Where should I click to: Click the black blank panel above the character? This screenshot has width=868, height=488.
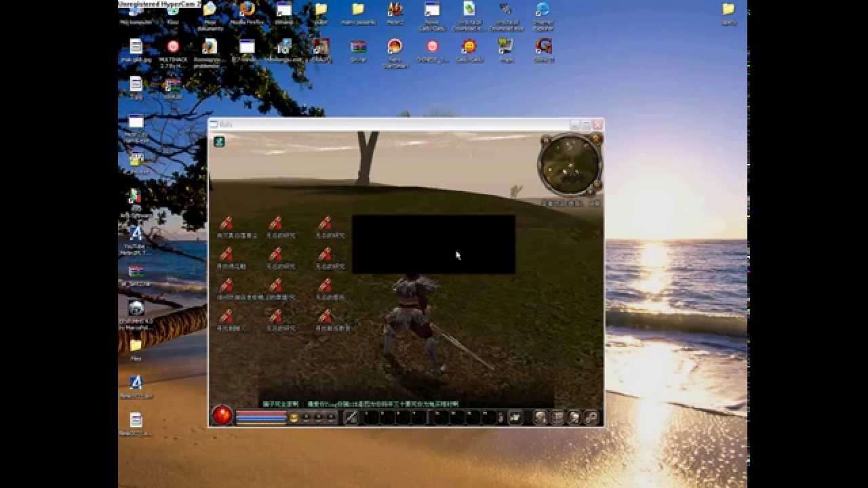pyautogui.click(x=433, y=244)
